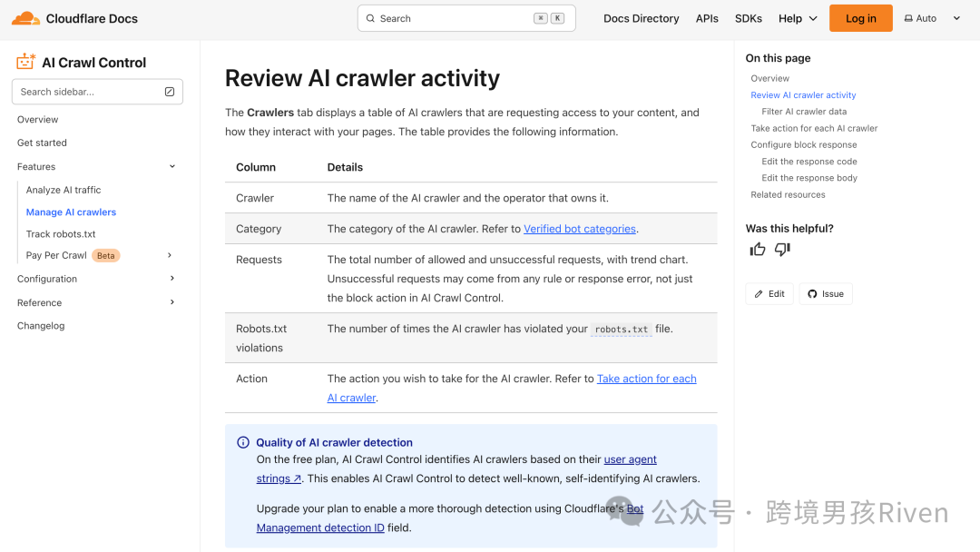Click the Search sidebar input field
The height and width of the screenshot is (552, 980).
(97, 92)
